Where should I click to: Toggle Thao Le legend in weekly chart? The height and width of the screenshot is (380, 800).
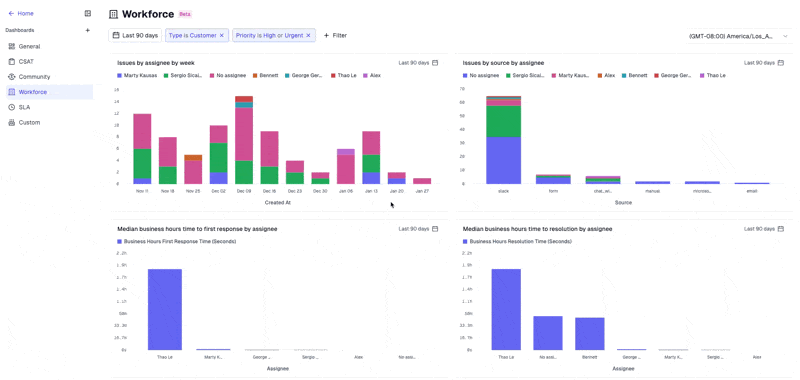click(x=343, y=75)
